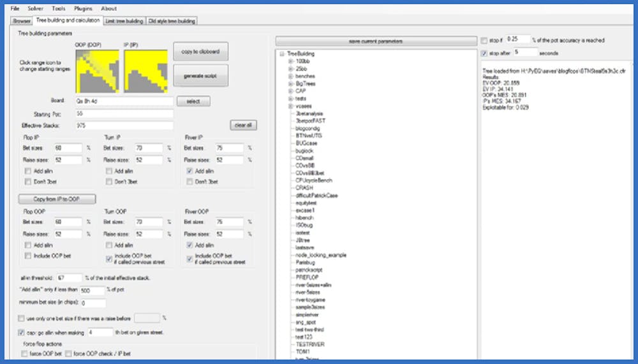Screen dimensions: 638x364
Task: Select the TESTRIVER tree entry
Action: (310, 344)
